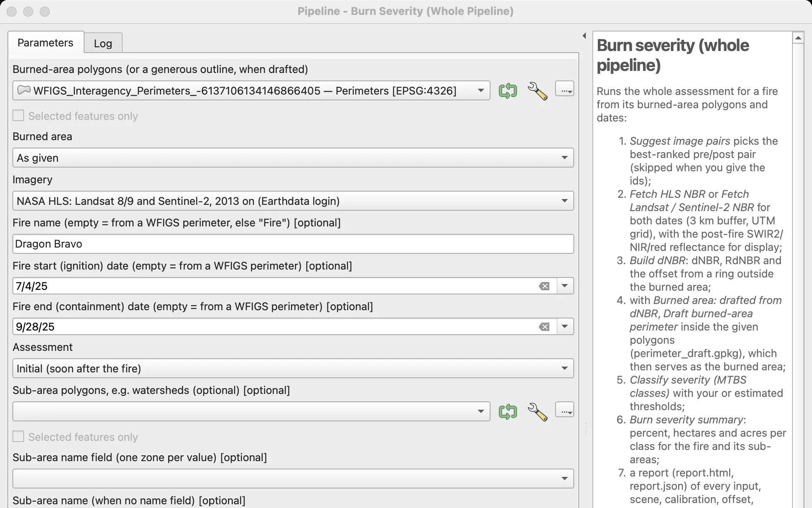This screenshot has width=812, height=508.
Task: Open advanced options wrench for burned-area polygons
Action: coord(537,91)
